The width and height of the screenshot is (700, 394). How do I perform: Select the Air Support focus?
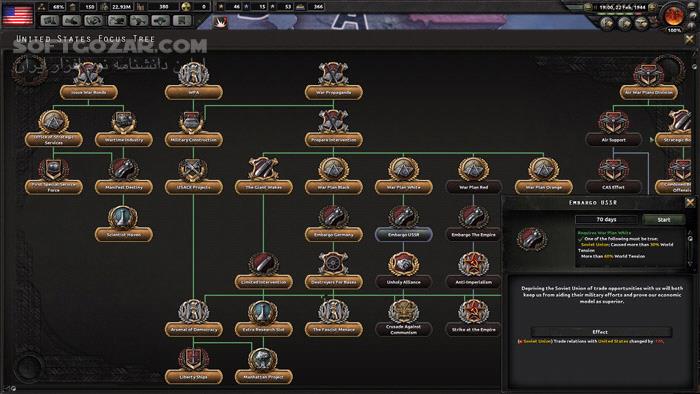pyautogui.click(x=613, y=140)
